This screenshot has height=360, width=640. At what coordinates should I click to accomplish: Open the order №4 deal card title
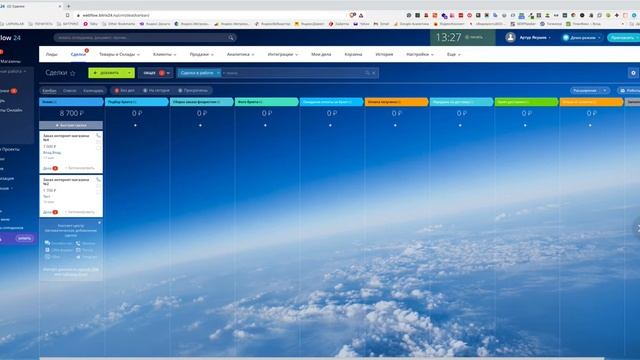pos(66,138)
